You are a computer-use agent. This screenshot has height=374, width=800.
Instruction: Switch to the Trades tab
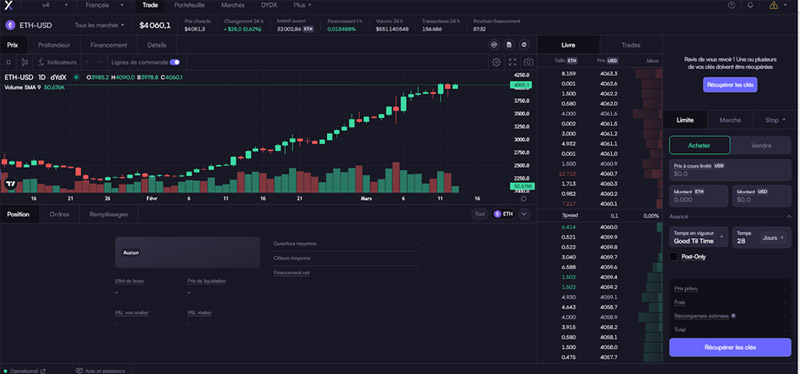[x=631, y=45]
